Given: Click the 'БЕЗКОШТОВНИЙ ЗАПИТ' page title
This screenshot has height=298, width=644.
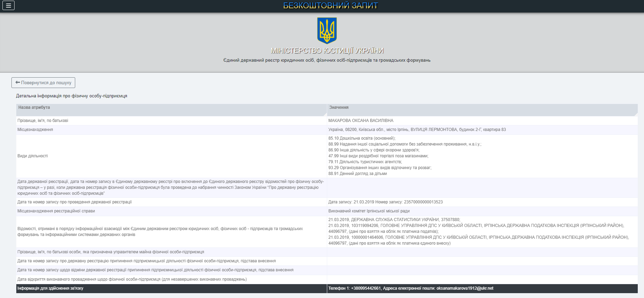Looking at the screenshot, I should pos(330,6).
